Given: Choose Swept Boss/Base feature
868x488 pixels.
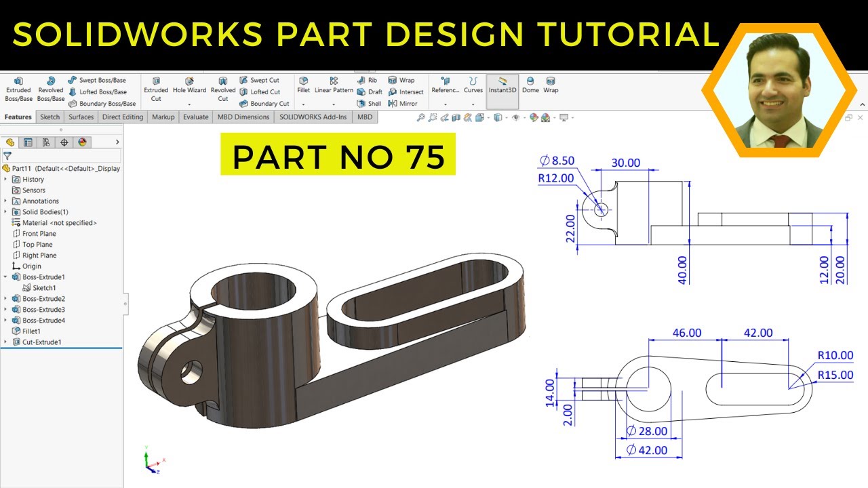Looking at the screenshot, I should click(x=97, y=80).
